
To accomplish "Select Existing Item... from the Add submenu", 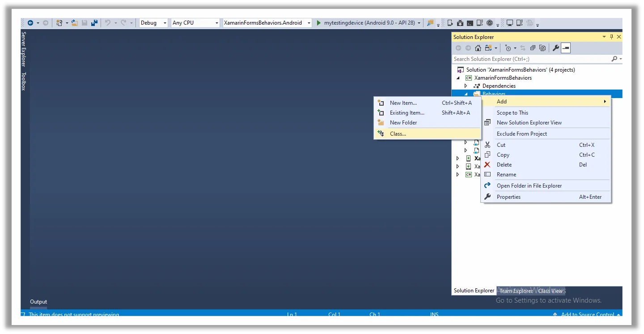I will [427, 112].
